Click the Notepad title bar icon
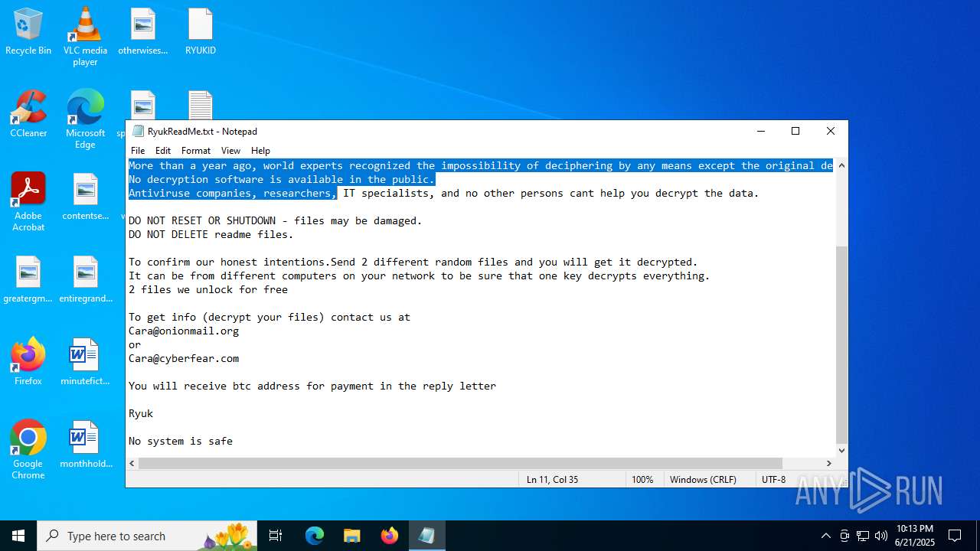 tap(138, 132)
